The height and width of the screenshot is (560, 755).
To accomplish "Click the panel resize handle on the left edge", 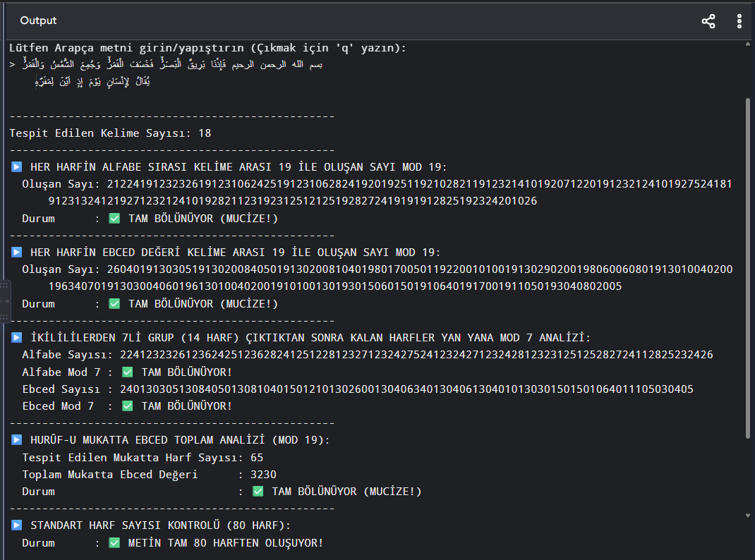I will (x=4, y=301).
